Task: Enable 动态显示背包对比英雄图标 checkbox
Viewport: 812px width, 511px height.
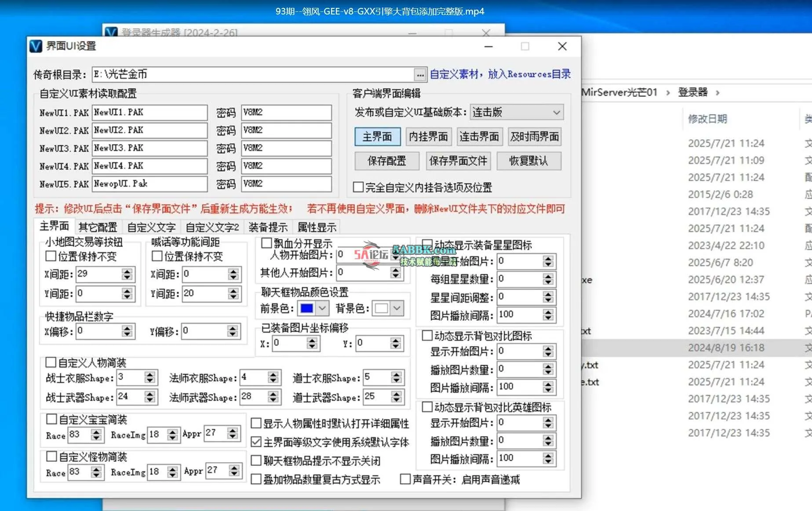Action: 427,407
